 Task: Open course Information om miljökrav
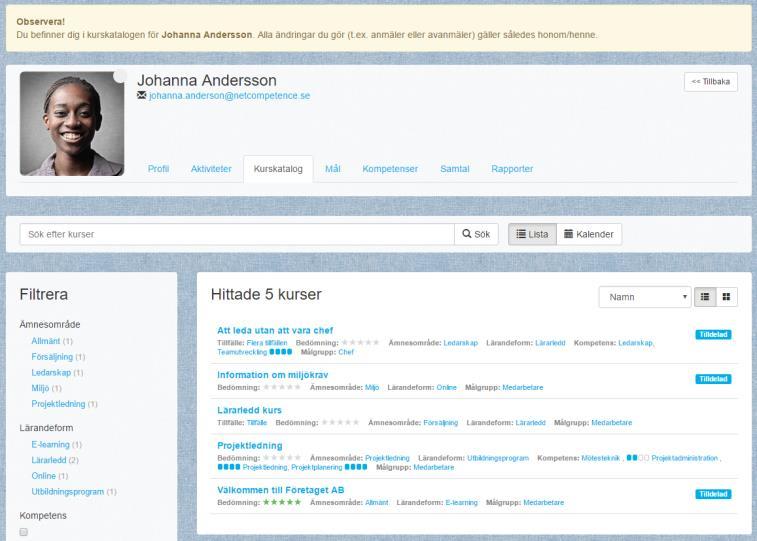273,375
